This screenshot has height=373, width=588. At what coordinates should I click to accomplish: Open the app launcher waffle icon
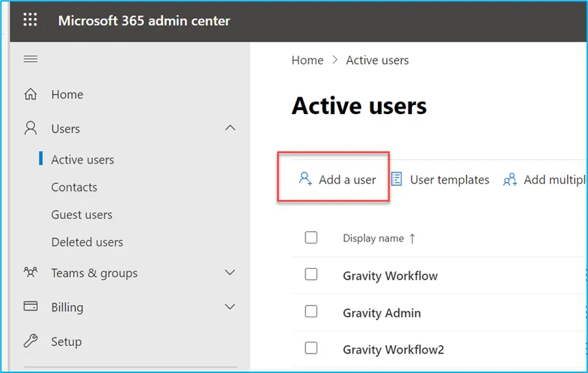click(x=31, y=19)
